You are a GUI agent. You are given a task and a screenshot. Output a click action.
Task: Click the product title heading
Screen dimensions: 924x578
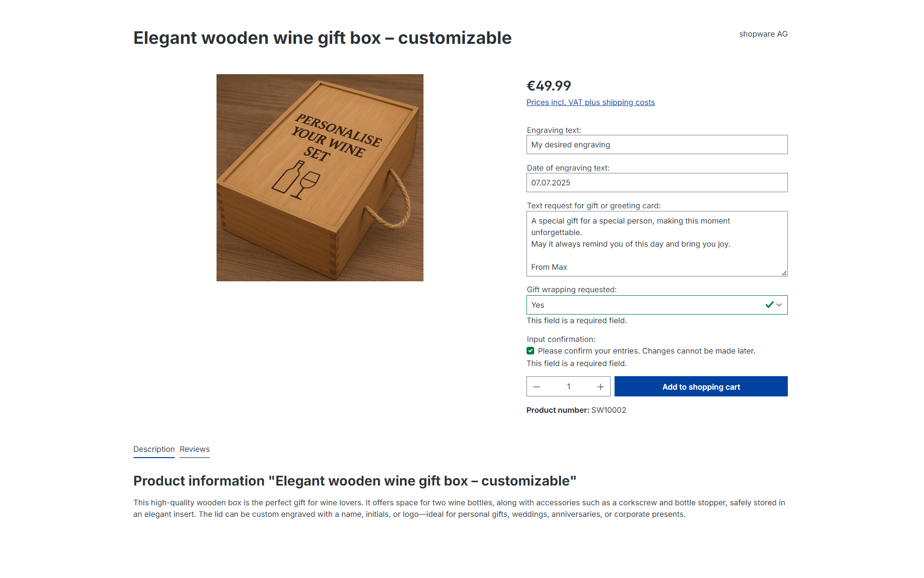322,38
